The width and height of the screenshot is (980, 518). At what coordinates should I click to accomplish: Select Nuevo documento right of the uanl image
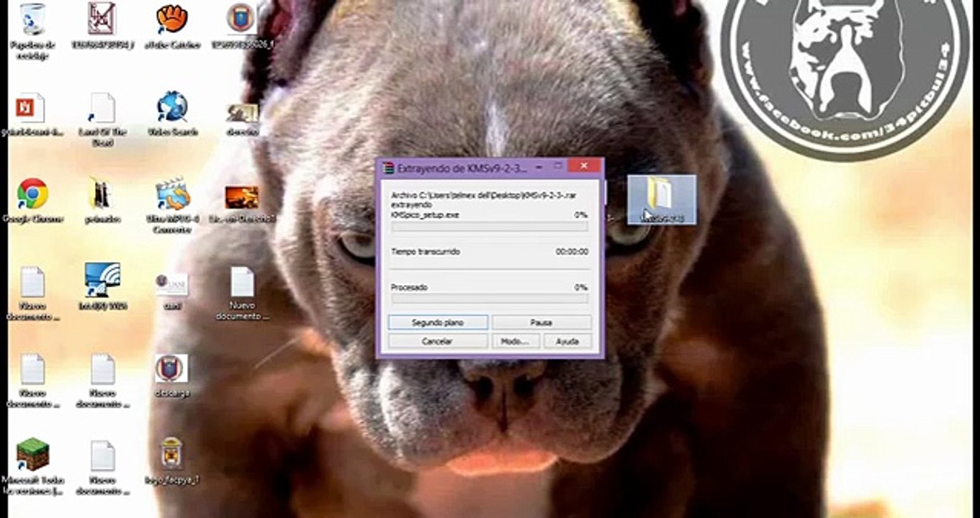click(242, 282)
